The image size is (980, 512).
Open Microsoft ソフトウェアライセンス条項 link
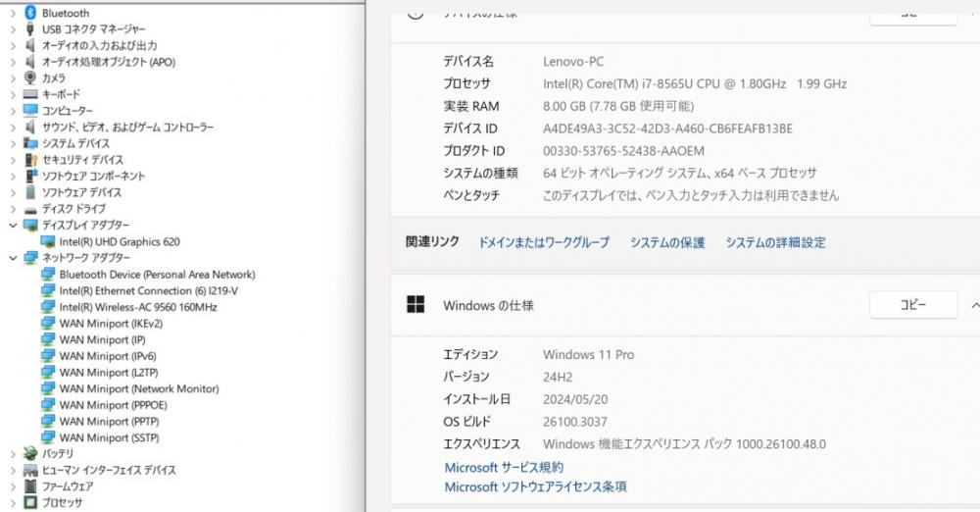[536, 486]
